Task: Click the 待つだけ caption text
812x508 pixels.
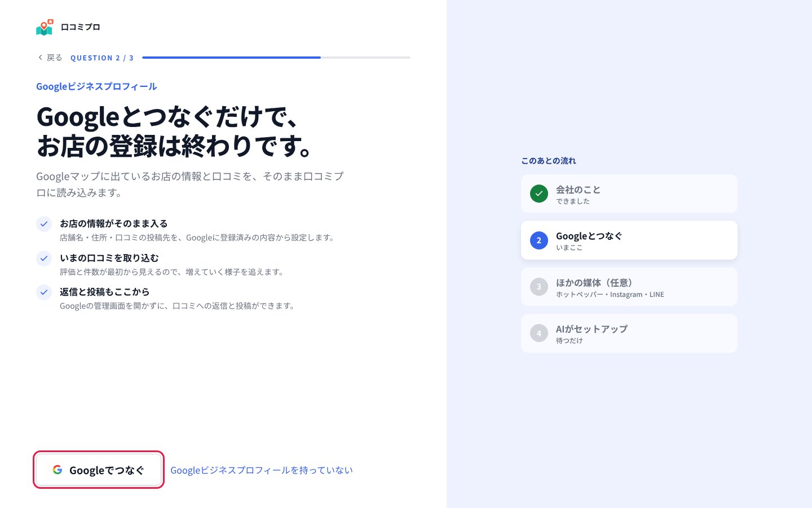Action: pos(570,341)
